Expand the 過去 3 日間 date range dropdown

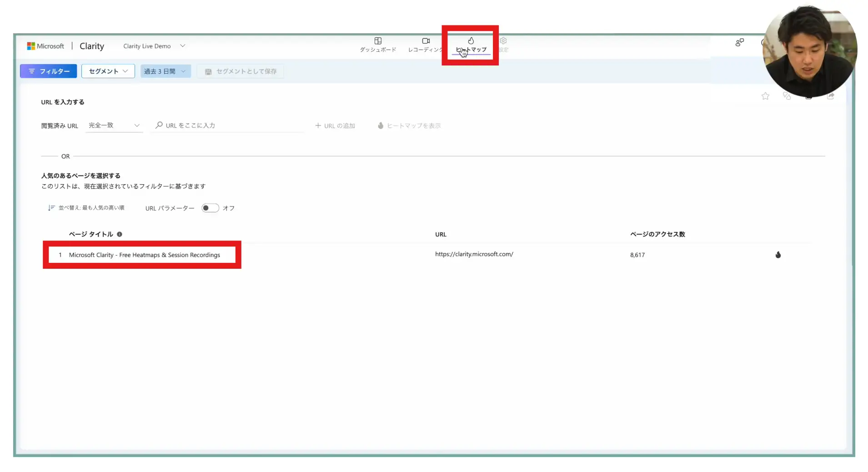click(x=166, y=71)
